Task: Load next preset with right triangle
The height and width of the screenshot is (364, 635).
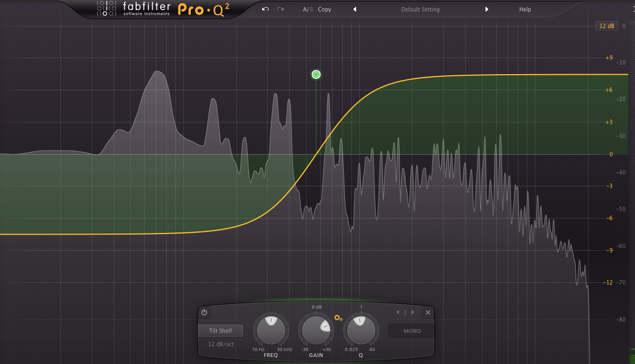Action: 486,9
